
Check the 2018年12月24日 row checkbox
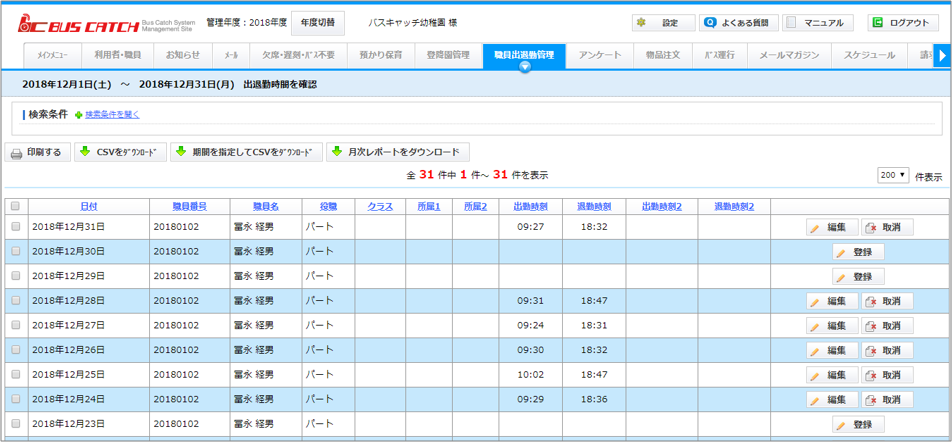(16, 399)
